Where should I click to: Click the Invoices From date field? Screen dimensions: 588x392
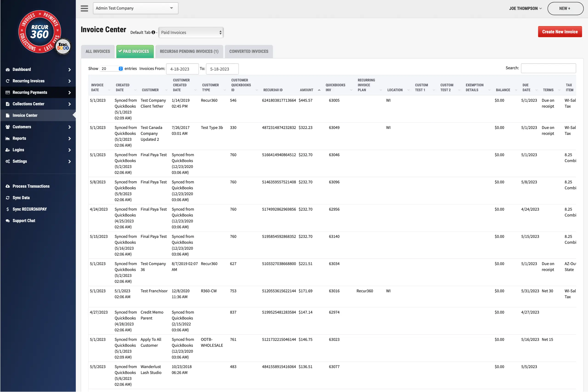(x=182, y=69)
